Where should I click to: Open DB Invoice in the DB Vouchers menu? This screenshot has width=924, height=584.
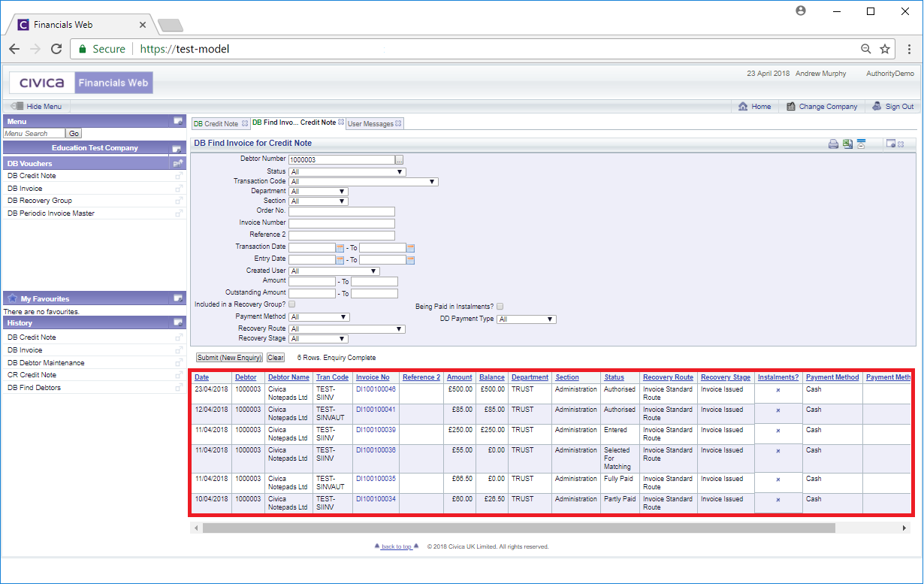(x=25, y=189)
